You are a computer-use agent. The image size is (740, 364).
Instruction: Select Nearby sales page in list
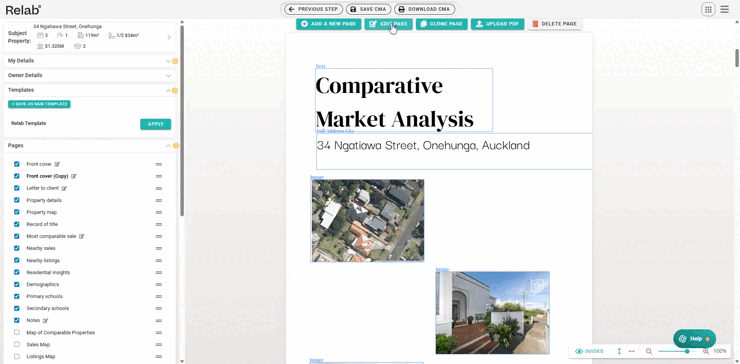[x=41, y=248]
